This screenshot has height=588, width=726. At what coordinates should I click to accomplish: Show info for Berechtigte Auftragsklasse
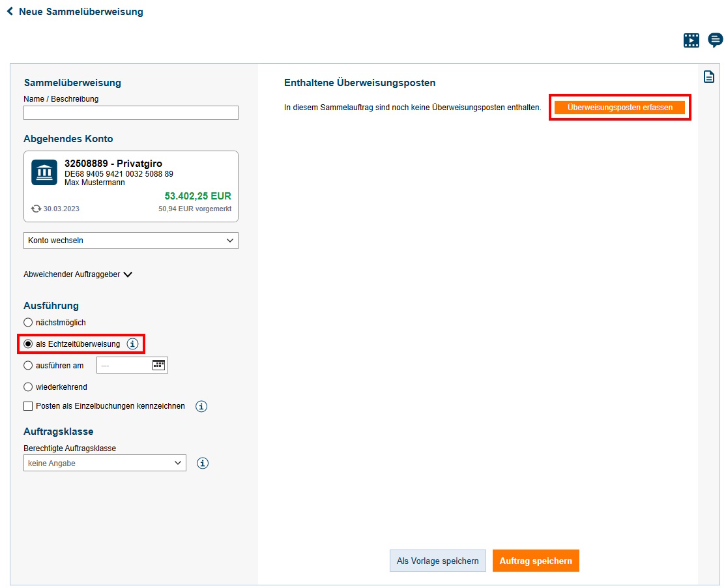coord(202,463)
